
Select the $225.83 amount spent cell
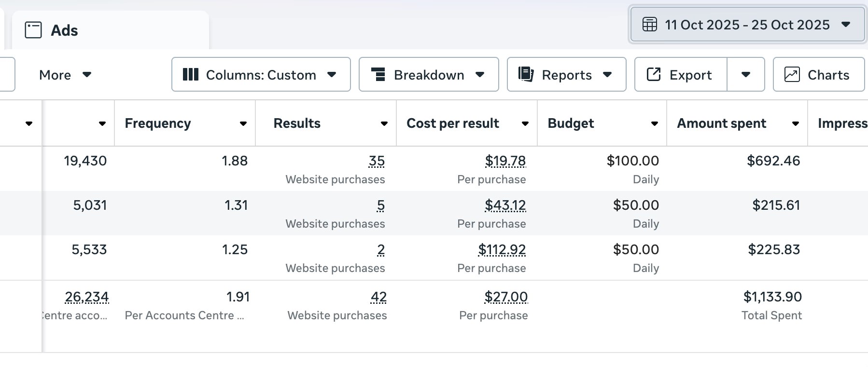coord(774,249)
